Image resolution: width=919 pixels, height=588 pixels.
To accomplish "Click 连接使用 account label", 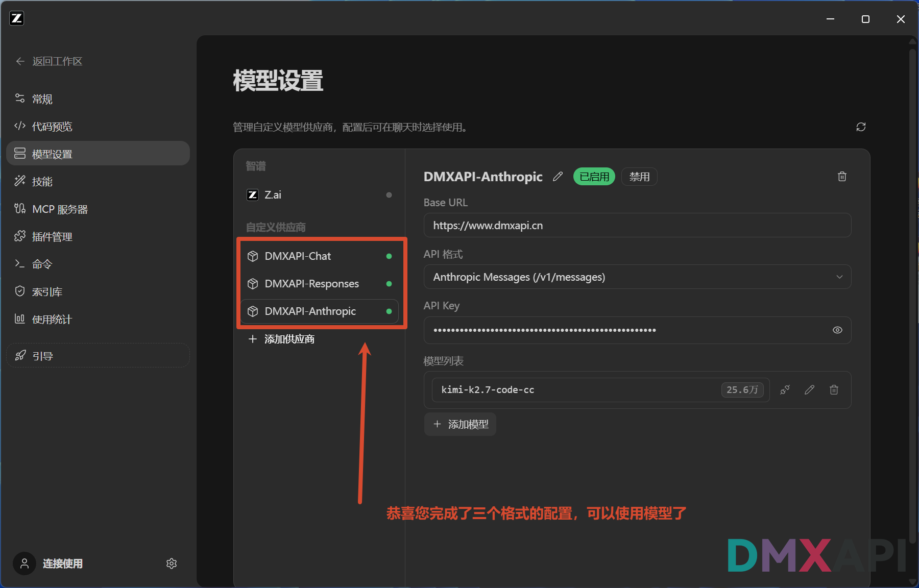I will point(63,563).
